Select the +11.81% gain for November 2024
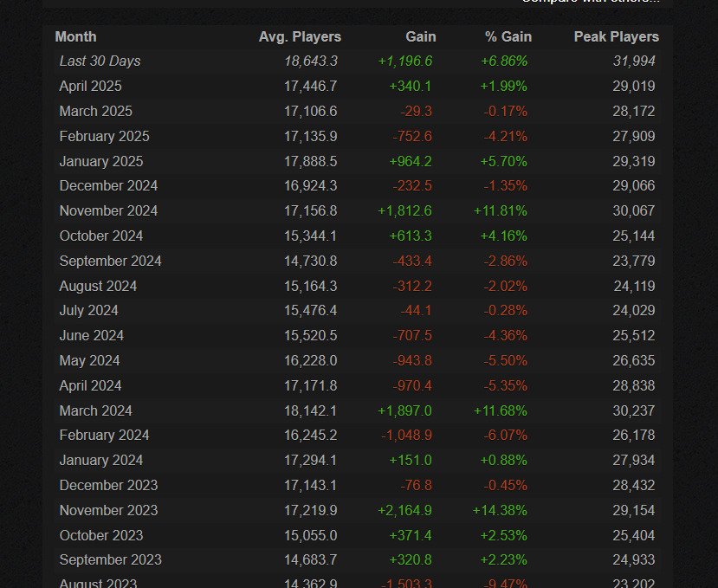Image resolution: width=718 pixels, height=588 pixels. coord(500,211)
